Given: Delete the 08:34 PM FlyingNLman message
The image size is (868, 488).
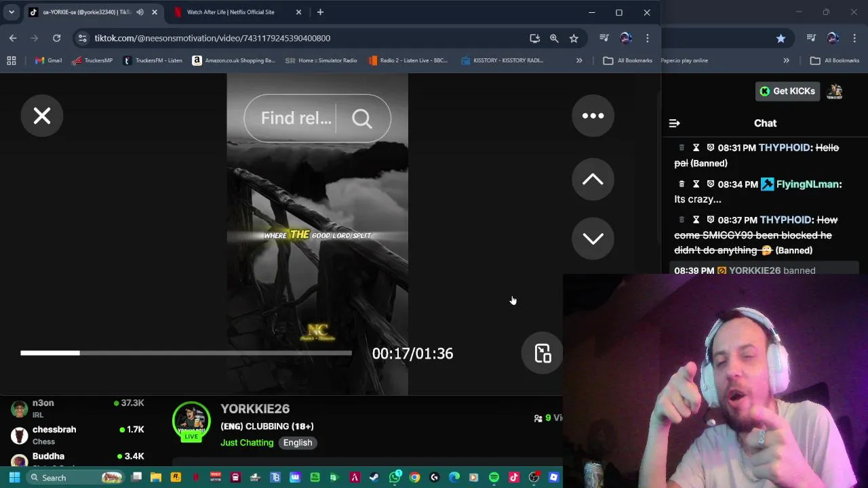Looking at the screenshot, I should click(x=682, y=184).
